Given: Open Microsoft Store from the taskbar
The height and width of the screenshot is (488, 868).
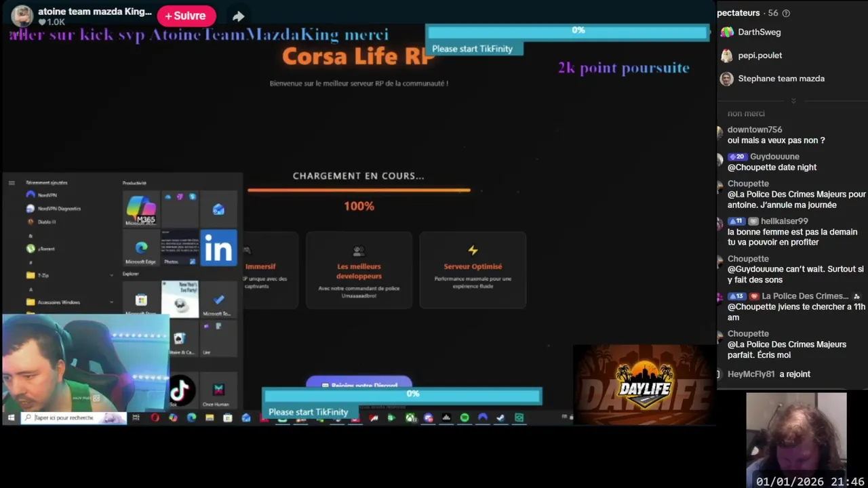Looking at the screenshot, I should (228, 418).
